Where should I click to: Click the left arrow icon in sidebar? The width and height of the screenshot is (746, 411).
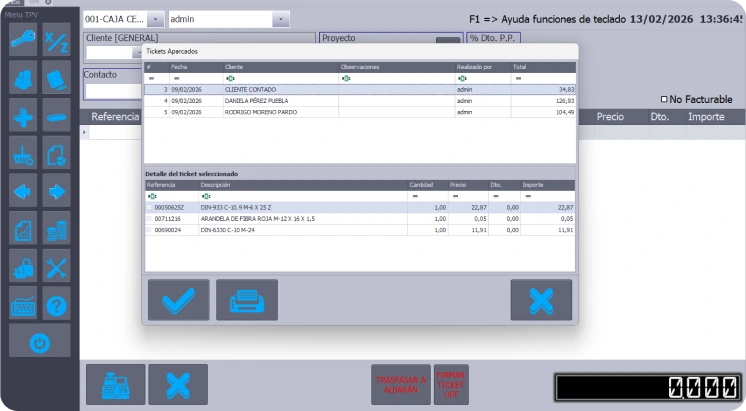pyautogui.click(x=23, y=190)
